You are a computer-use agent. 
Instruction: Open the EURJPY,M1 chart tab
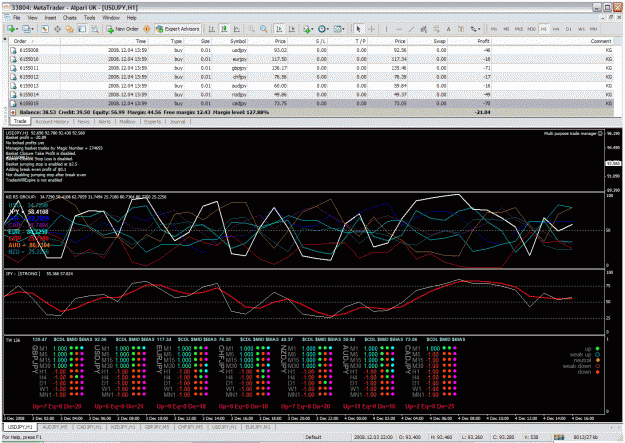pyautogui.click(x=258, y=427)
